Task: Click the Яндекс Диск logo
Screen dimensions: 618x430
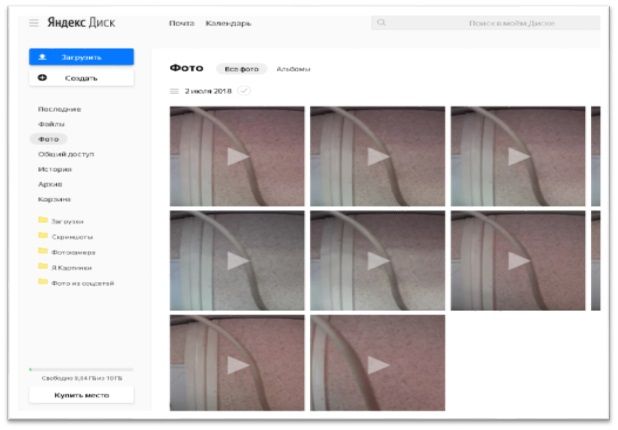Action: pos(81,22)
